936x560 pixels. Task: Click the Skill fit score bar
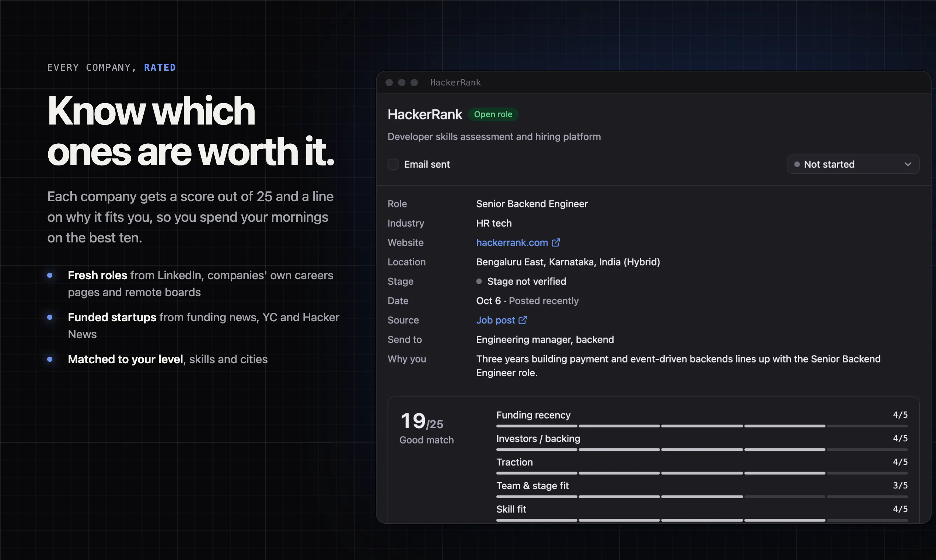pos(702,520)
